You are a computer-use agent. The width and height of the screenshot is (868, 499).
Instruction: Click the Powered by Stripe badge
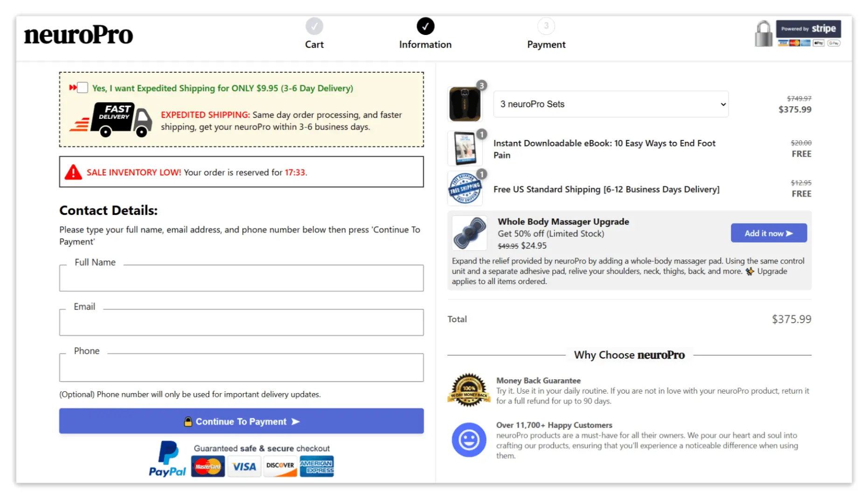pyautogui.click(x=808, y=28)
